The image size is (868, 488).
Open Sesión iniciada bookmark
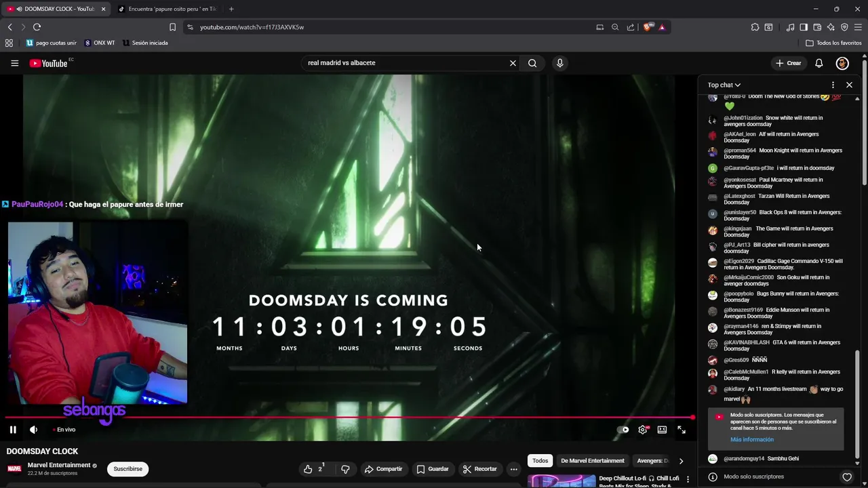click(145, 43)
